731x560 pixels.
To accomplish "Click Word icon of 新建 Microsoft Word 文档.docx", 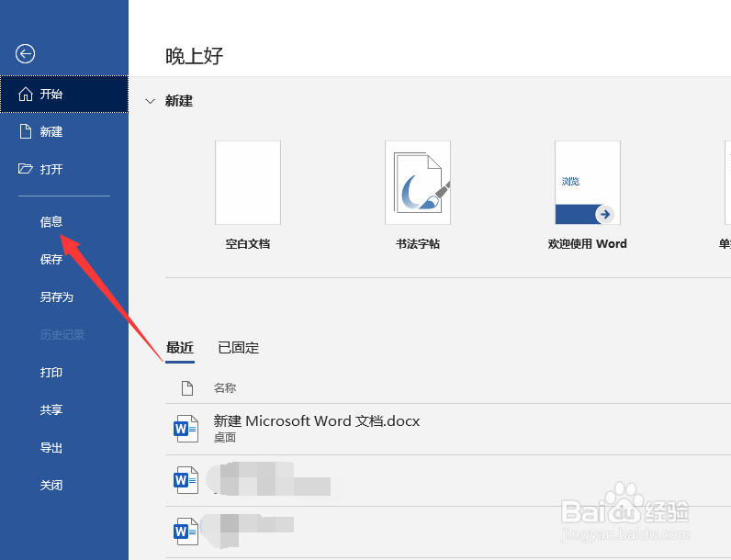I will [x=186, y=429].
